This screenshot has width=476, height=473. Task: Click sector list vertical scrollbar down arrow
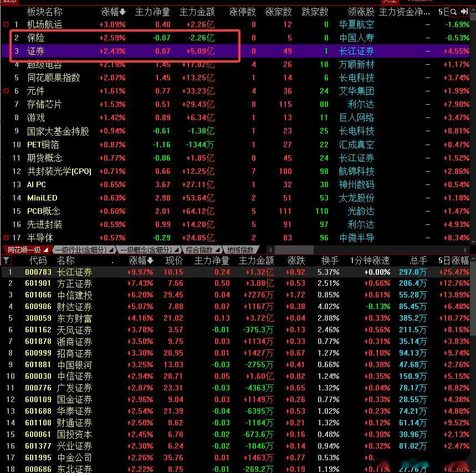(473, 242)
